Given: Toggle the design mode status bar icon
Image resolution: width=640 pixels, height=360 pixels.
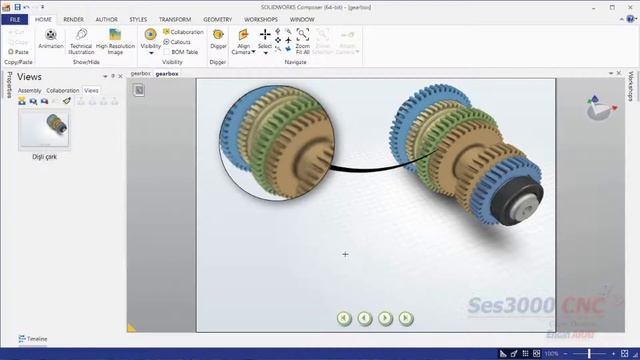Looking at the screenshot, I should click(x=514, y=353).
